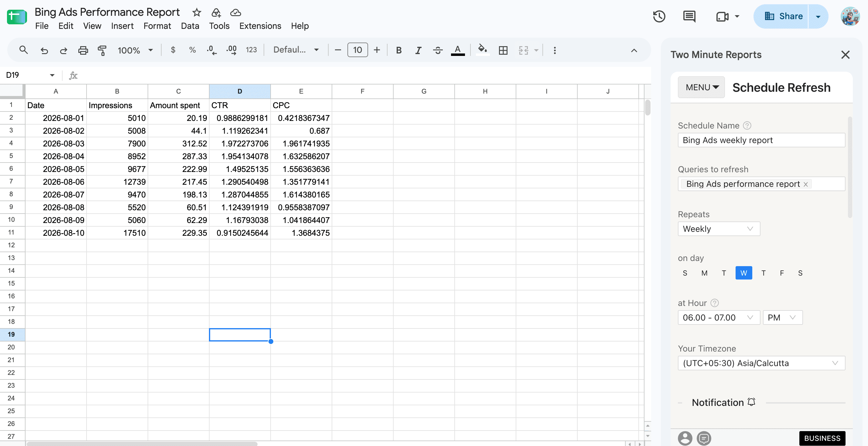Viewport: 868px width, 446px height.
Task: Open more number formats 123
Action: click(x=251, y=50)
